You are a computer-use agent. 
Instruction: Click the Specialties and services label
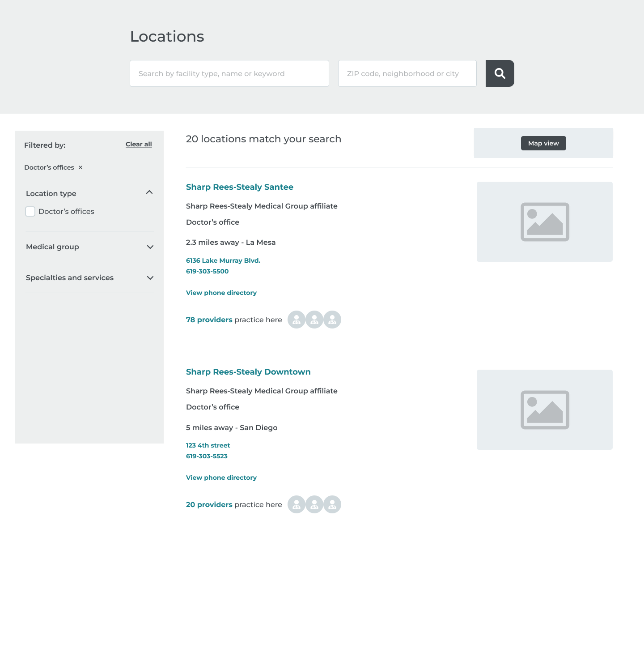click(x=70, y=277)
